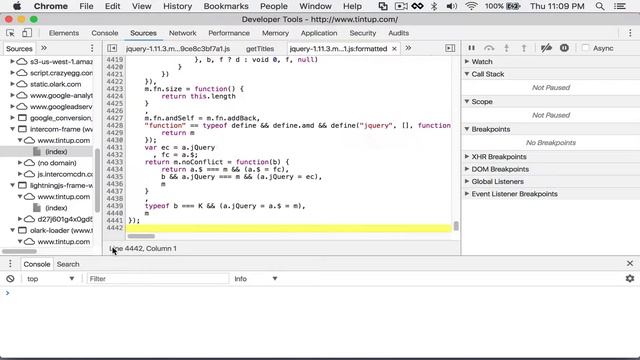
Task: Switch to the Network panel
Action: (182, 33)
